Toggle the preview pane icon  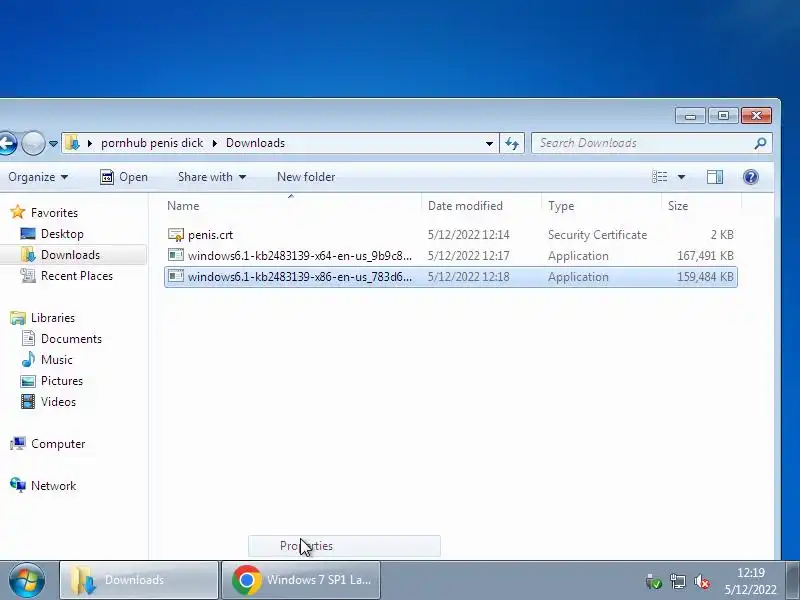click(714, 177)
